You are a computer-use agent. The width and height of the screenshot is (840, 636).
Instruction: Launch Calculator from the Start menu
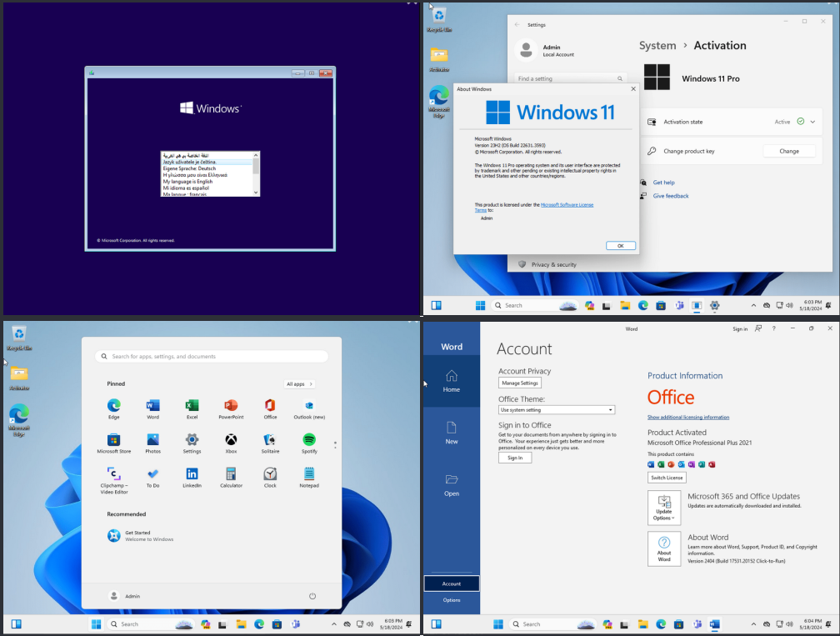click(231, 478)
